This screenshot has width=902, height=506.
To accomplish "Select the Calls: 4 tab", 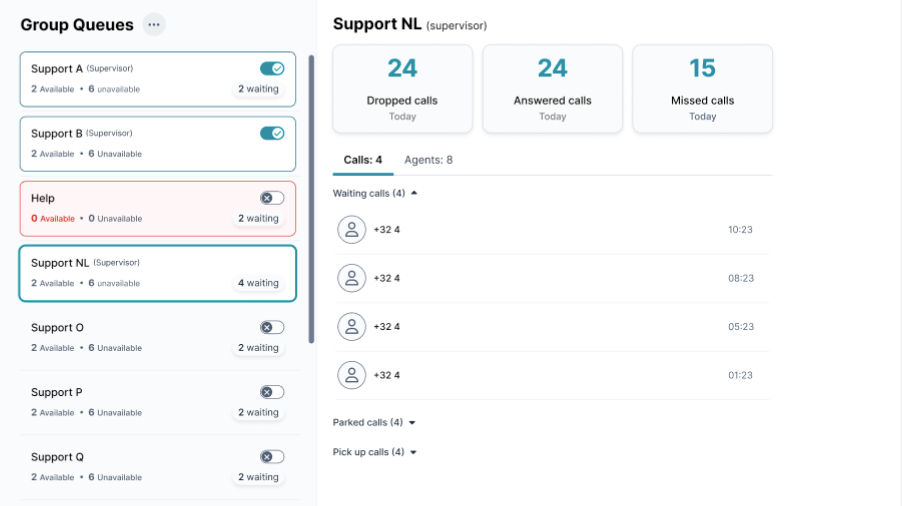I will click(x=363, y=160).
